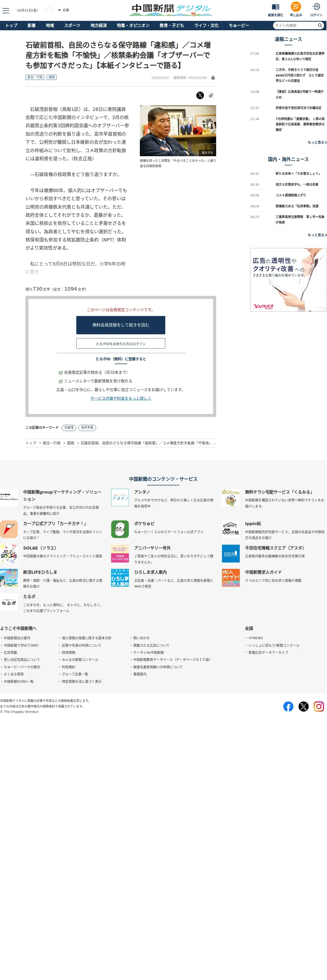Expand 国内・海外ニュース もっと見る link
Image resolution: width=327 pixels, height=980 pixels.
(x=317, y=235)
